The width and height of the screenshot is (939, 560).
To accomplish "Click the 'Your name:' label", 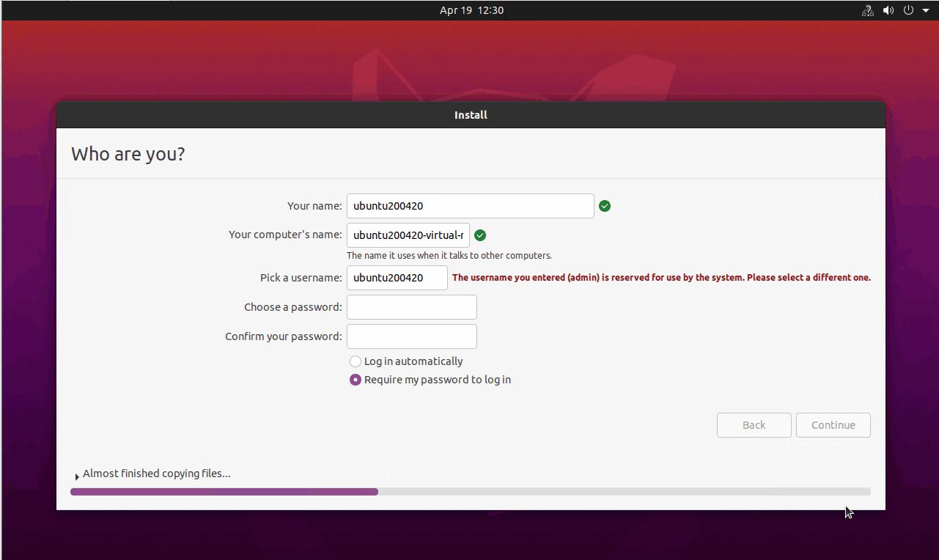I will [x=314, y=206].
